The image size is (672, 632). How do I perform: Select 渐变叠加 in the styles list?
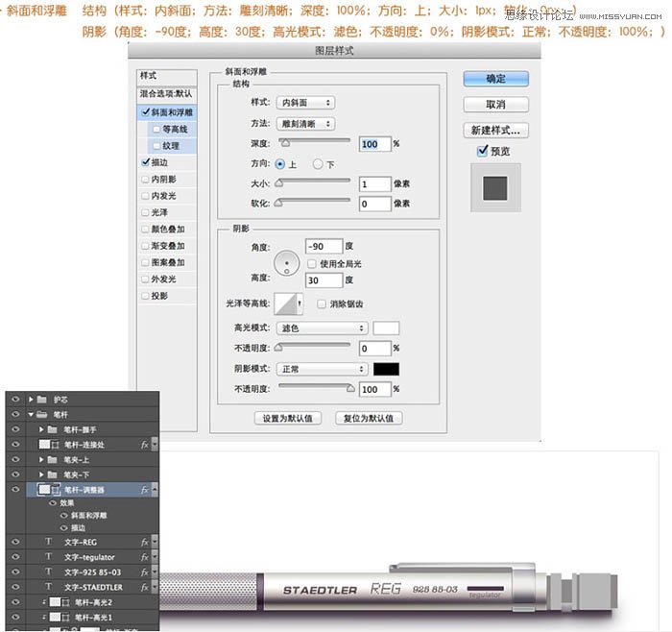(x=167, y=246)
